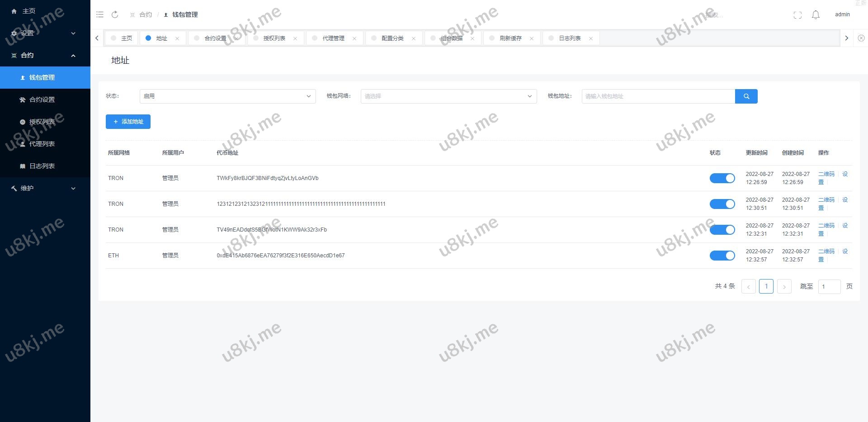Enter fullscreen mode via top-right icon

[x=797, y=15]
